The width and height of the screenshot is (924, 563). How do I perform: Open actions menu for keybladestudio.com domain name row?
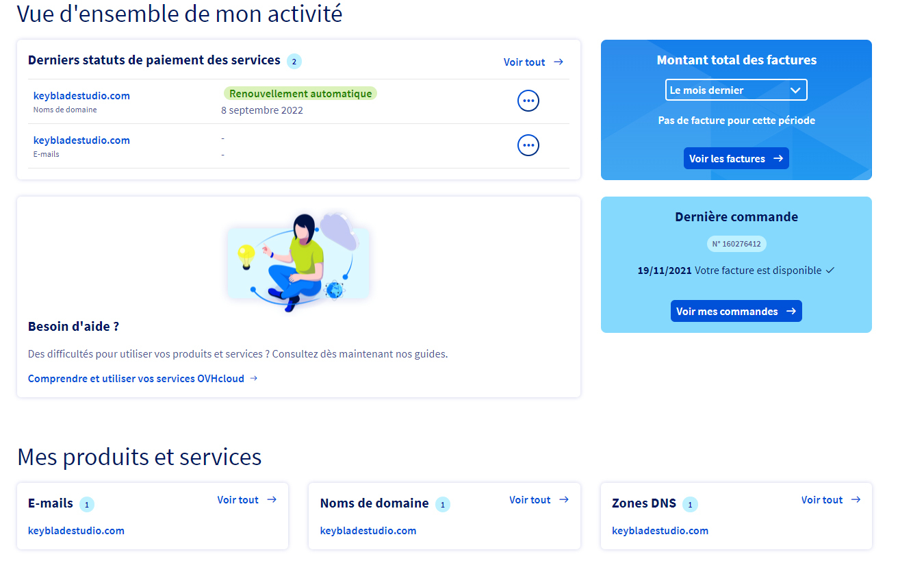click(528, 101)
